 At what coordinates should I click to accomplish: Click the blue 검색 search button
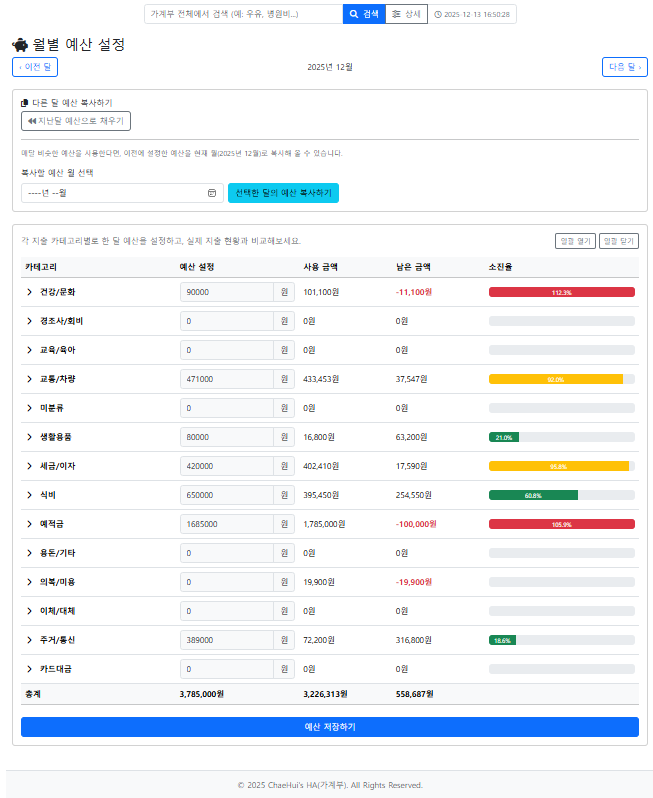coord(364,14)
